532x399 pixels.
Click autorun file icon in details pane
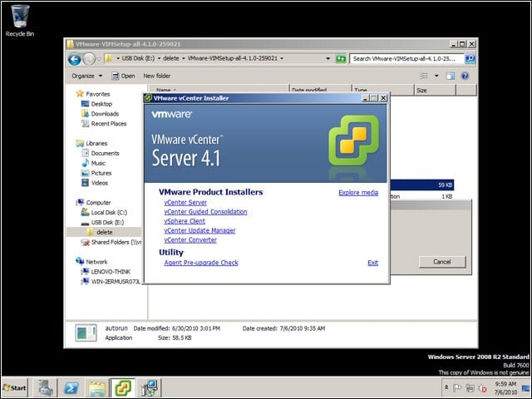(86, 332)
